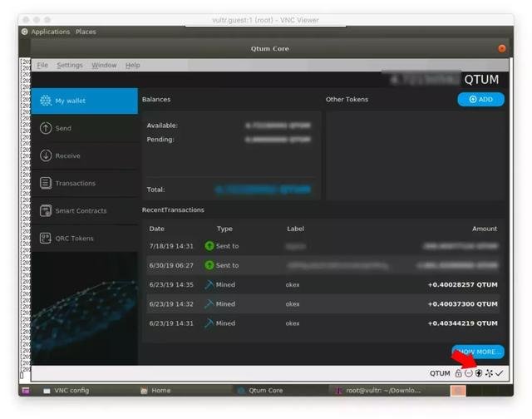
Task: Click the Show More transactions button
Action: pyautogui.click(x=478, y=352)
